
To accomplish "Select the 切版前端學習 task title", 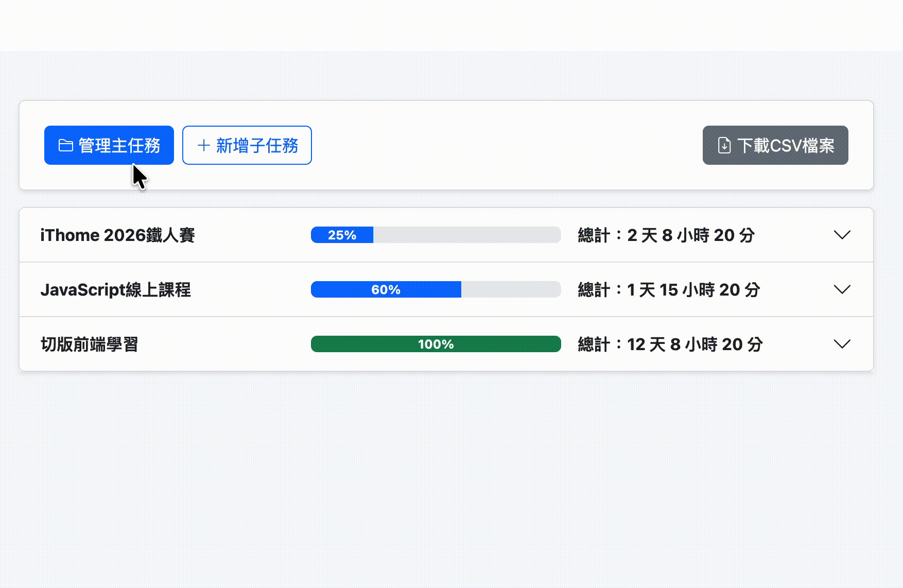I will point(90,344).
